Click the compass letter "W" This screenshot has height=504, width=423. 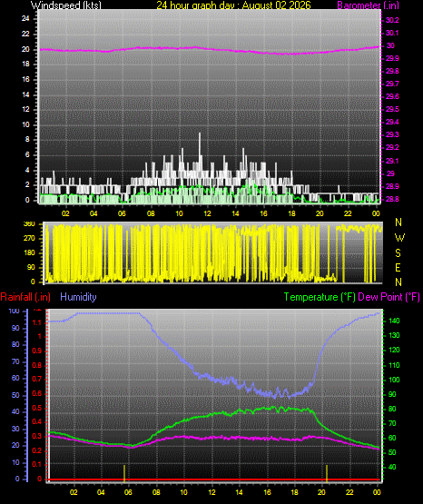click(x=399, y=238)
